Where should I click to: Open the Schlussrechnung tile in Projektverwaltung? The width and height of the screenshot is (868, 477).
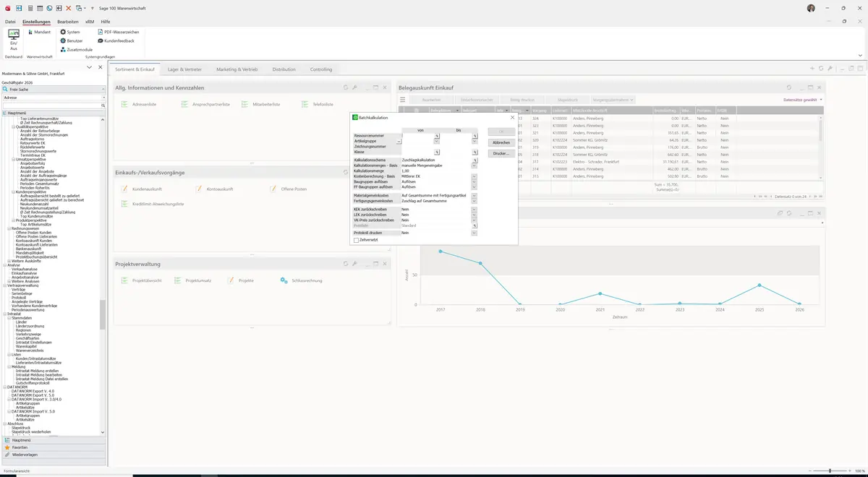point(301,280)
